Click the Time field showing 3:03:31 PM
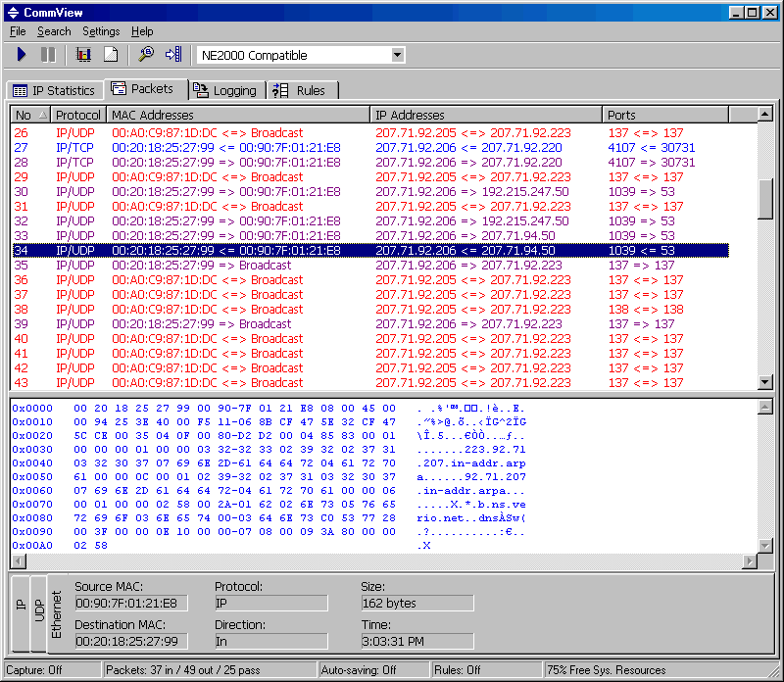This screenshot has height=682, width=784. point(417,641)
